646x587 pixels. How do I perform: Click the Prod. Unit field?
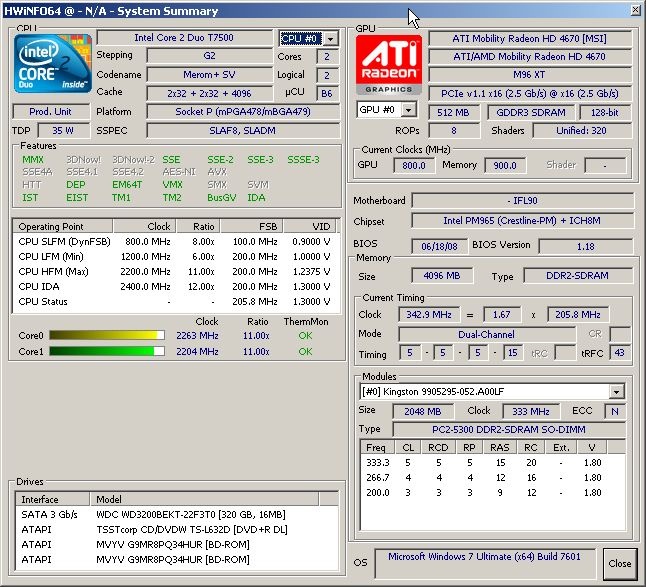[51, 112]
